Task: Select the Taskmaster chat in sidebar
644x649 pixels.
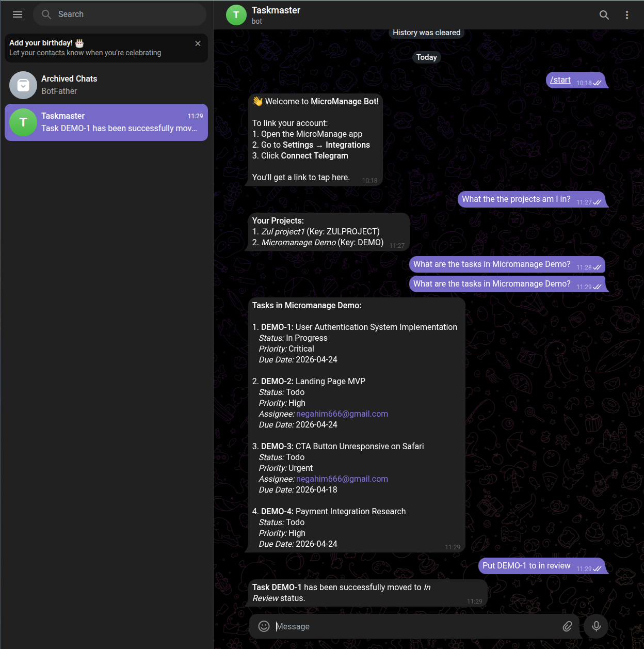Action: (x=106, y=122)
